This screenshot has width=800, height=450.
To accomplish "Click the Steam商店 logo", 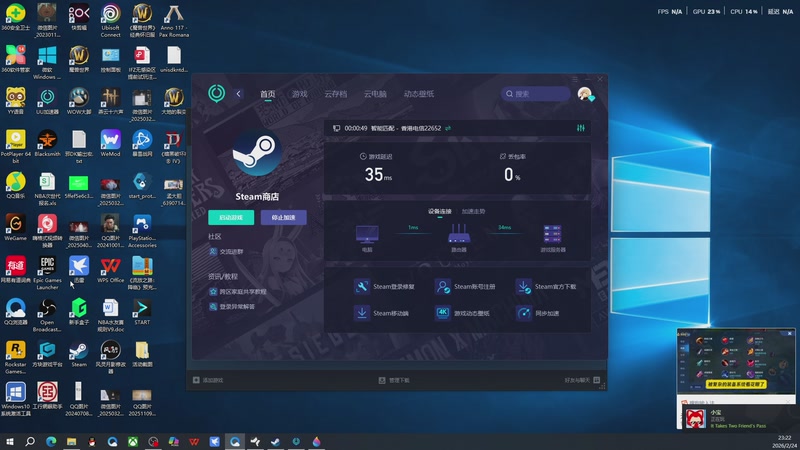I will tap(257, 152).
